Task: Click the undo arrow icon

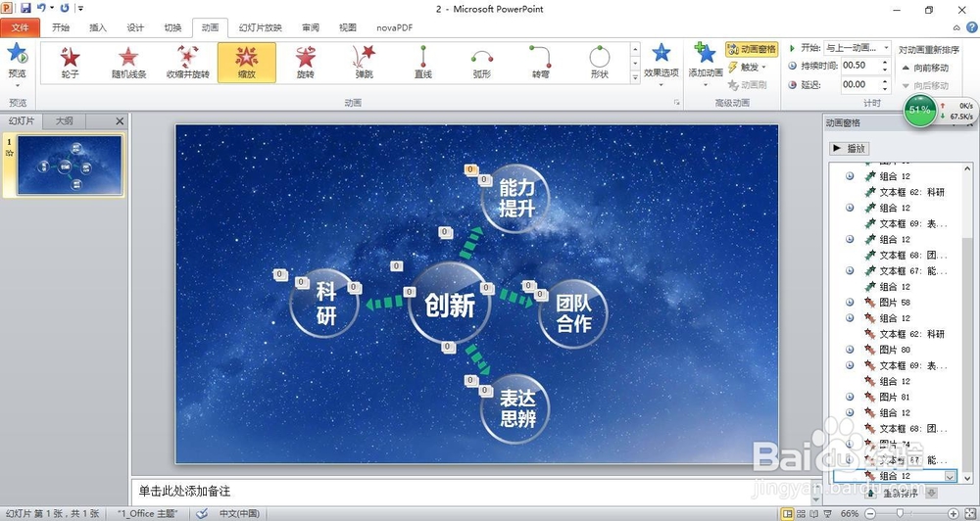Action: click(x=41, y=8)
